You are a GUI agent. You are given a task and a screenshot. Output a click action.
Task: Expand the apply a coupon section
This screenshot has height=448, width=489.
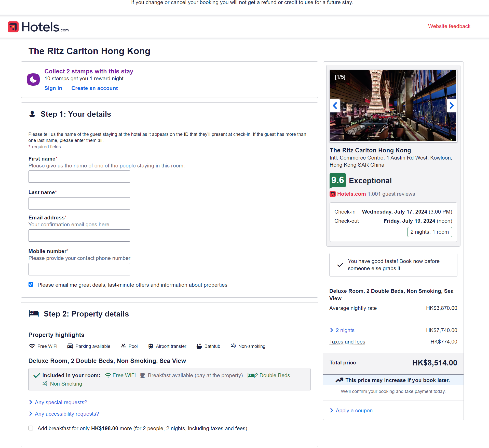(354, 410)
